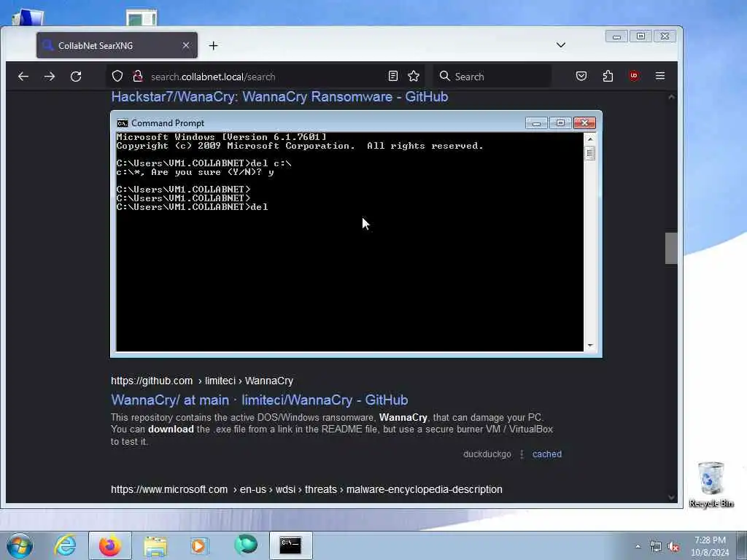Show hidden tray icons arrow
The image size is (747, 560).
[x=638, y=546]
